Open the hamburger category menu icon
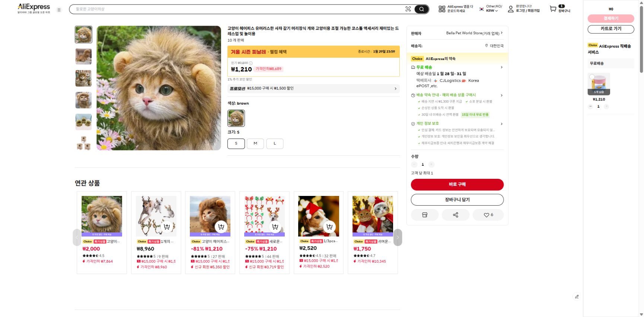The height and width of the screenshot is (317, 644). point(59,10)
